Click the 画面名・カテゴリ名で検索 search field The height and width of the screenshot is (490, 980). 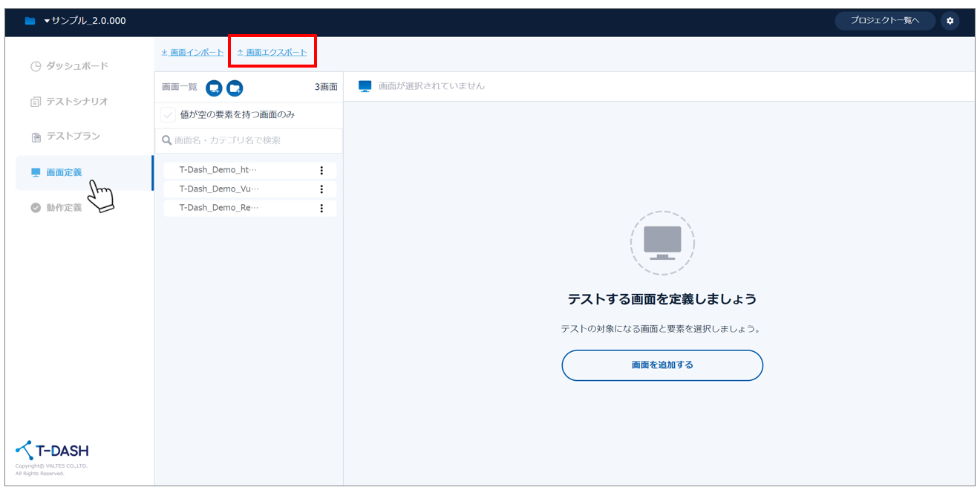pyautogui.click(x=252, y=140)
